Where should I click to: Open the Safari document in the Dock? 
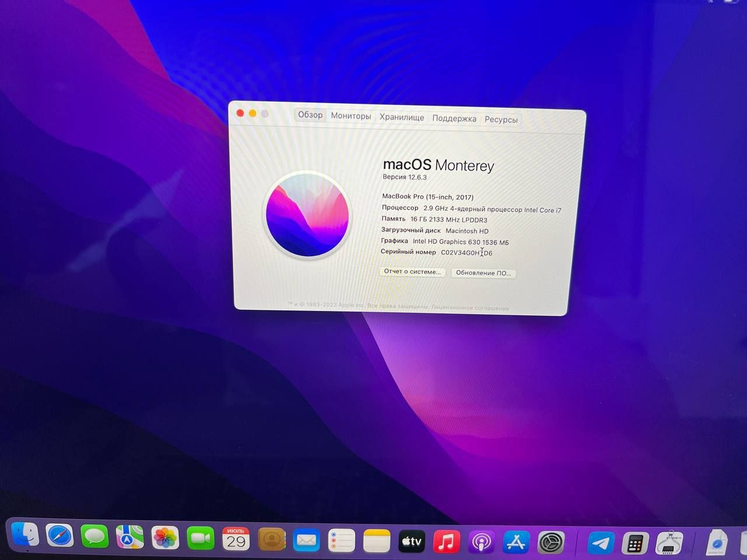pos(717,543)
